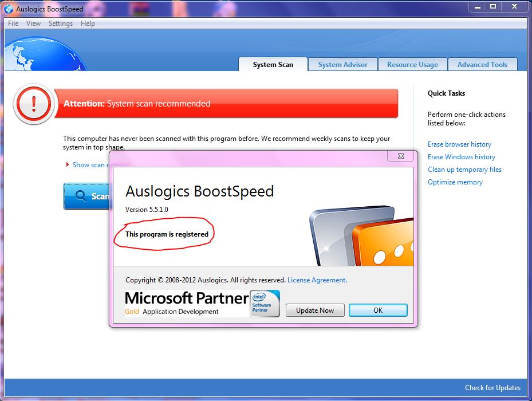Click the Microsoft Partner logo
The image size is (532, 401).
187,304
